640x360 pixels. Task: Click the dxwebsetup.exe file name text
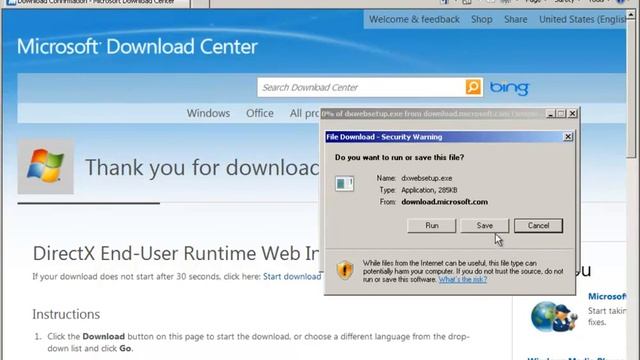tap(427, 178)
